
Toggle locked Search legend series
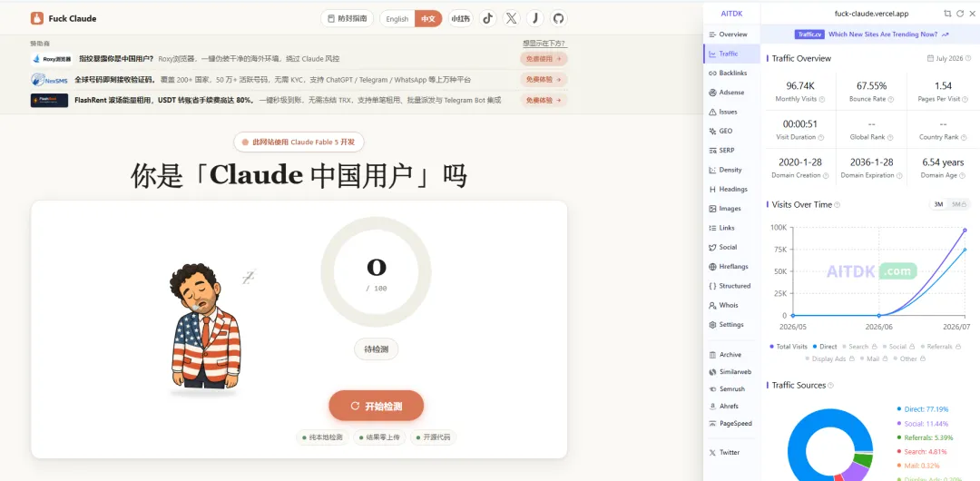859,347
